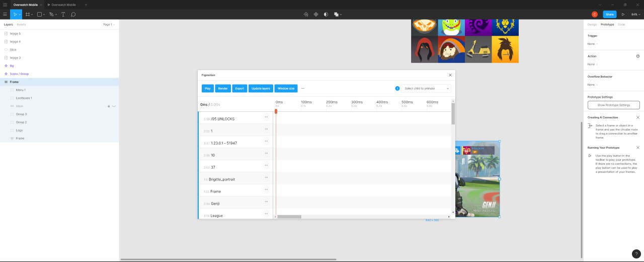Click the blue info icon in Figmotion
This screenshot has width=644, height=262.
[397, 88]
